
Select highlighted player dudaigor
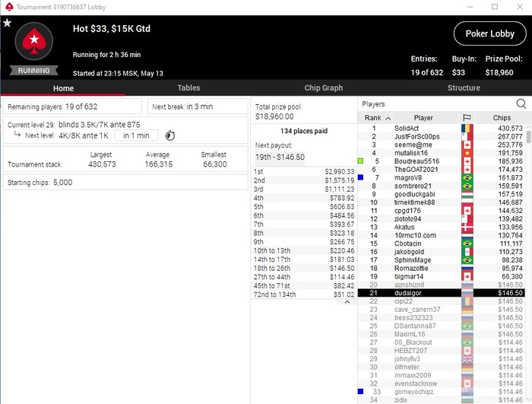[441, 293]
